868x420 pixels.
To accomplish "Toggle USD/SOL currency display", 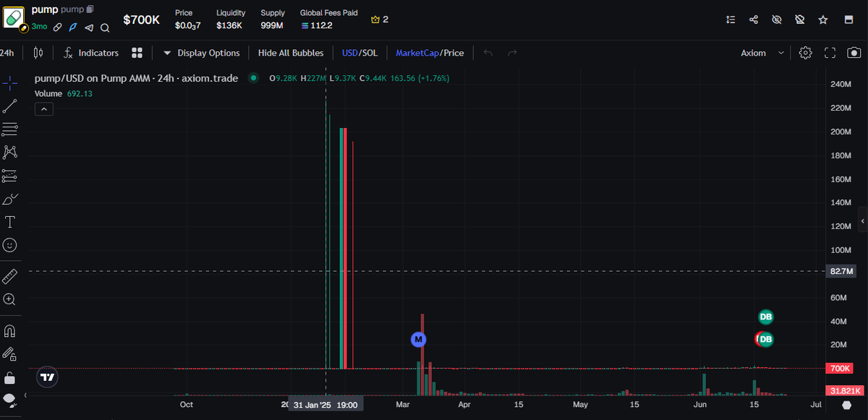I will (359, 53).
